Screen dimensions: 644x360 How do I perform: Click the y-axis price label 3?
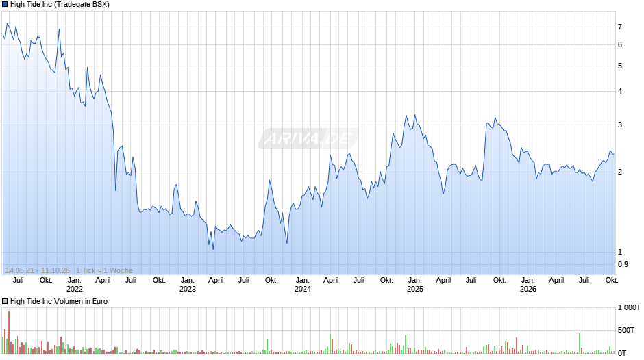coord(620,125)
